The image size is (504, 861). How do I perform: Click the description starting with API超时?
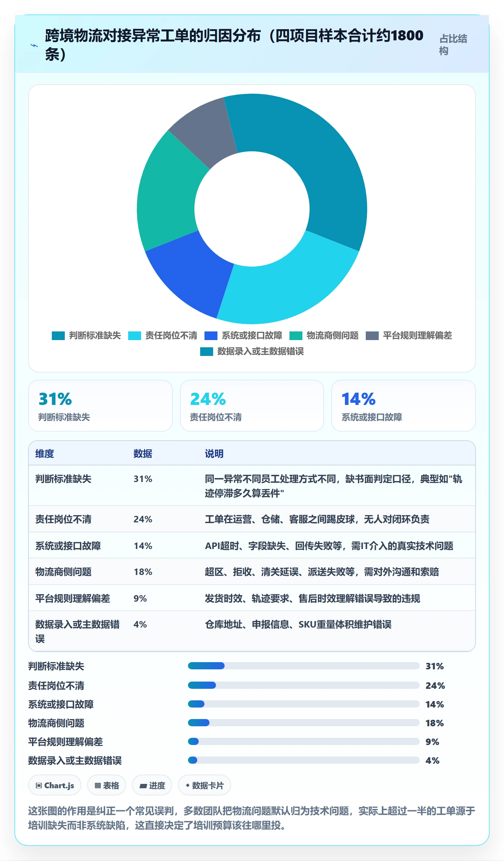point(329,546)
